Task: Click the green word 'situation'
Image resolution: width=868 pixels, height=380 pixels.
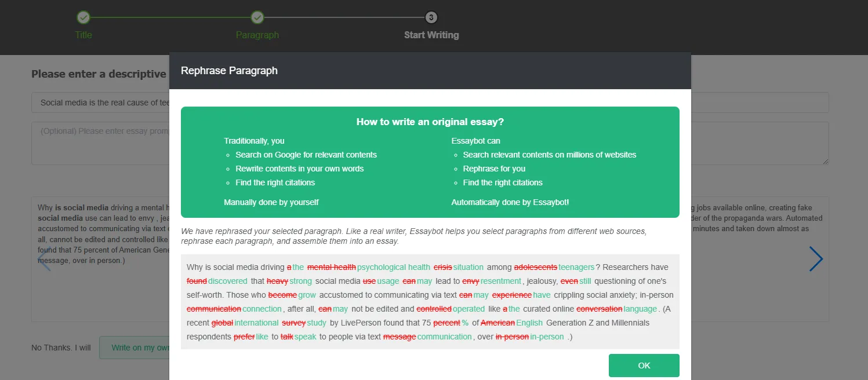Action: point(468,267)
